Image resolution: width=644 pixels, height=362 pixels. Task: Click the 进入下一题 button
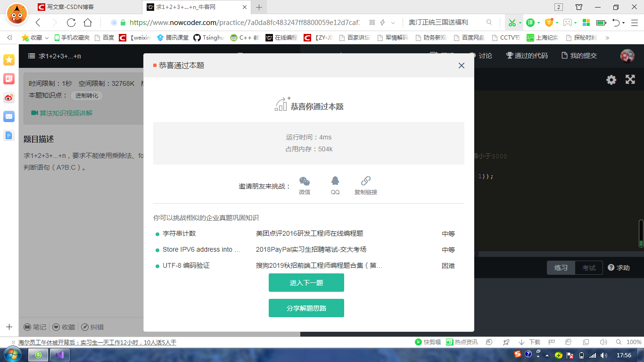[x=306, y=282]
